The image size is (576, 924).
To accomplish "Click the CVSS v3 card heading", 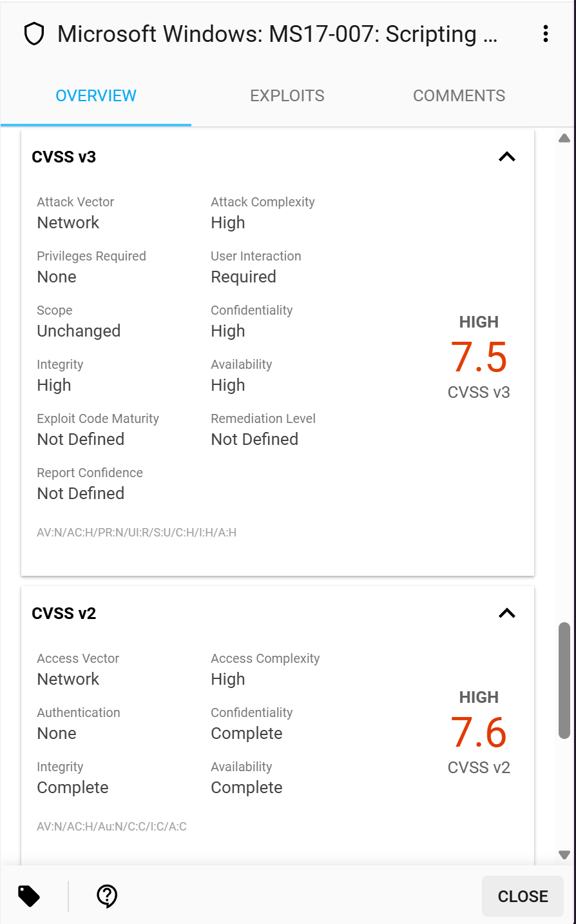I will coord(64,157).
